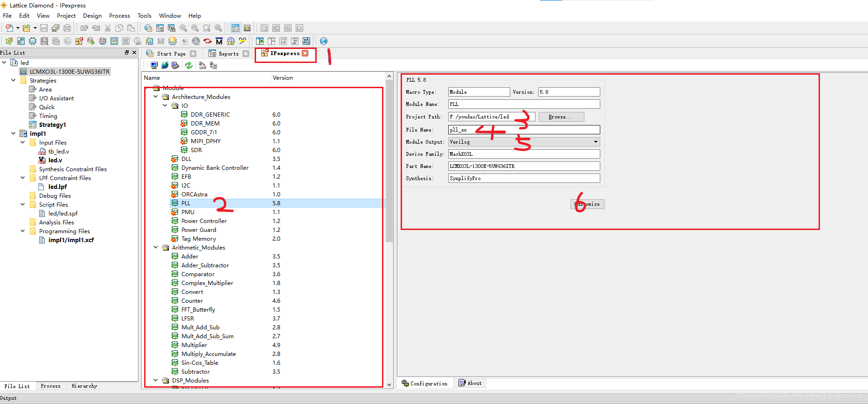Close the File List panel
The image size is (868, 404).
click(134, 53)
